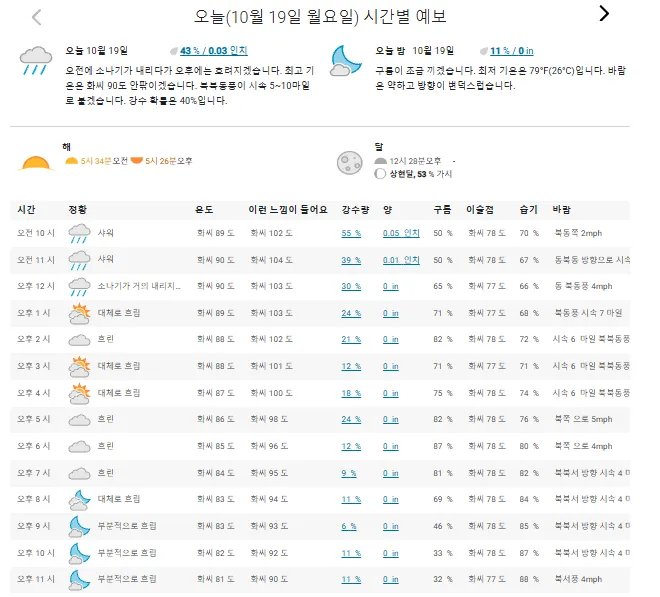Open today's 43 % / 0.03 인치 precipitation link

[214, 51]
